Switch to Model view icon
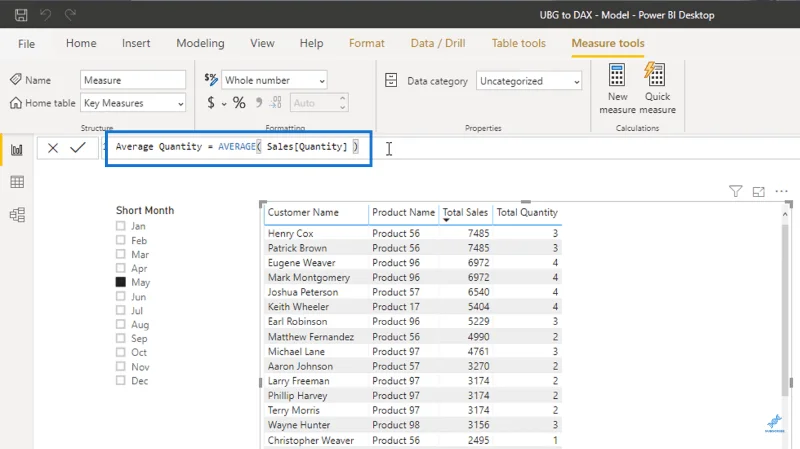Viewport: 800px width, 449px height. [17, 215]
